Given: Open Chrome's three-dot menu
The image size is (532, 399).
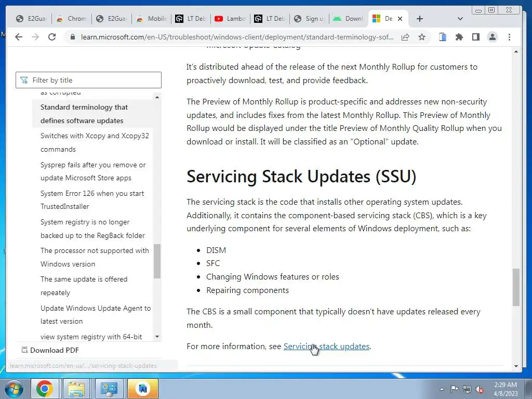Looking at the screenshot, I should [509, 37].
